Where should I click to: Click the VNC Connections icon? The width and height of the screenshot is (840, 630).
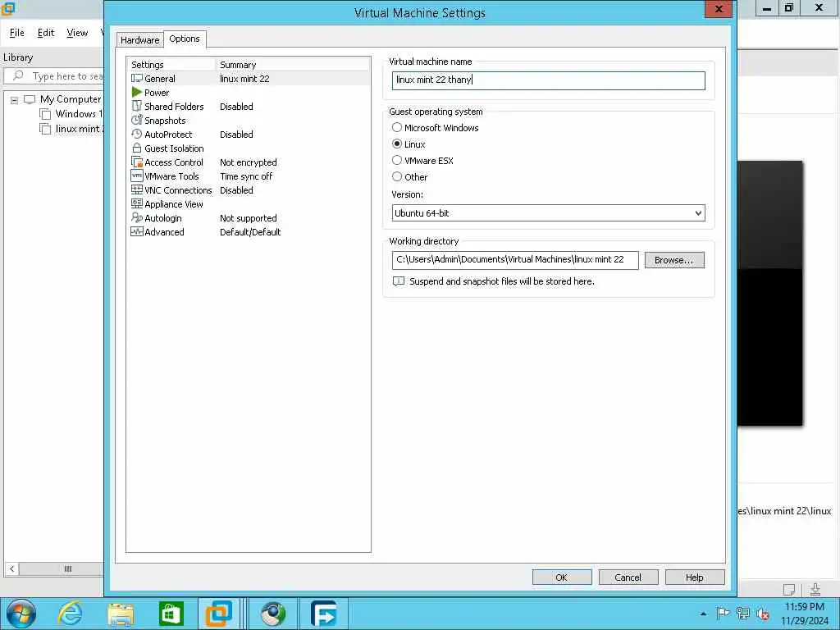137,190
